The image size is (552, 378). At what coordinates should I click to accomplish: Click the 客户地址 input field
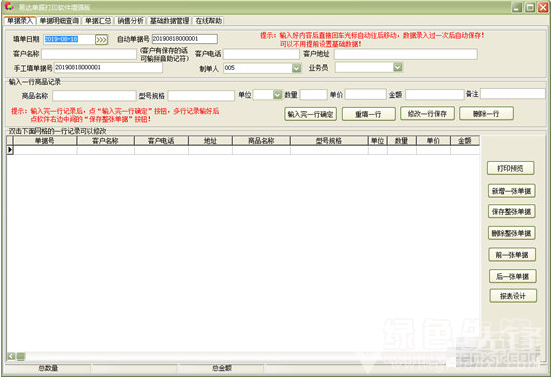(406, 54)
